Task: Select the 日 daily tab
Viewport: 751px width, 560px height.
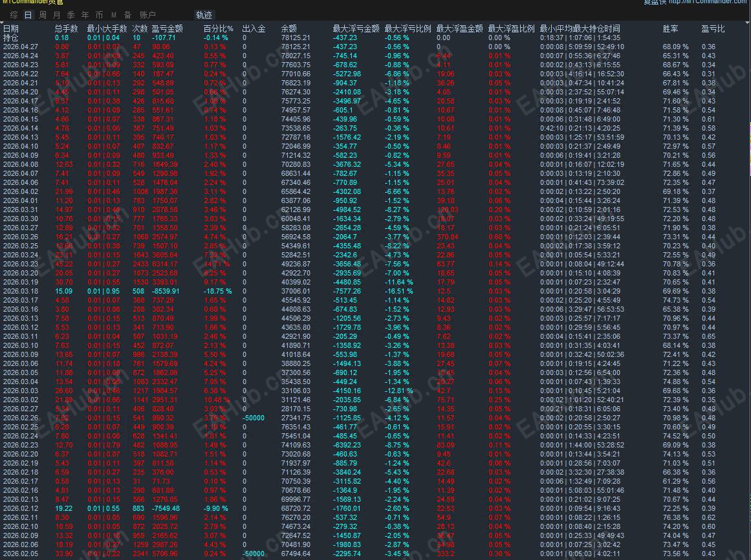Action: (x=28, y=16)
